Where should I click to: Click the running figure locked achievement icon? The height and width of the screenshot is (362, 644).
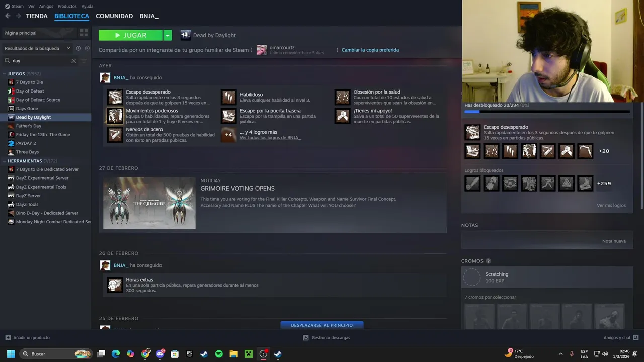[547, 184]
